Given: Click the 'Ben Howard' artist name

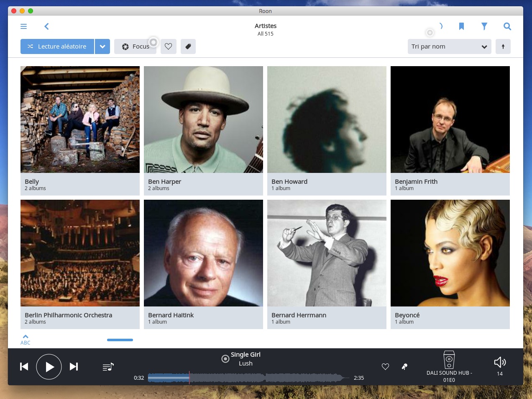Looking at the screenshot, I should 289,182.
